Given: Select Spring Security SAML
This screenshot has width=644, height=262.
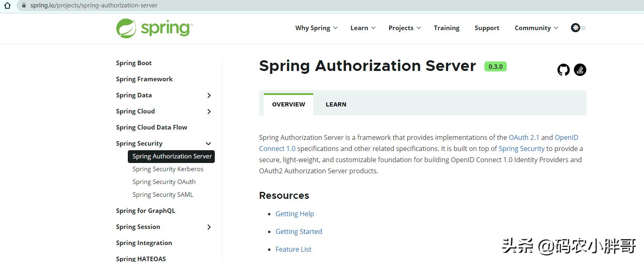Looking at the screenshot, I should point(163,194).
